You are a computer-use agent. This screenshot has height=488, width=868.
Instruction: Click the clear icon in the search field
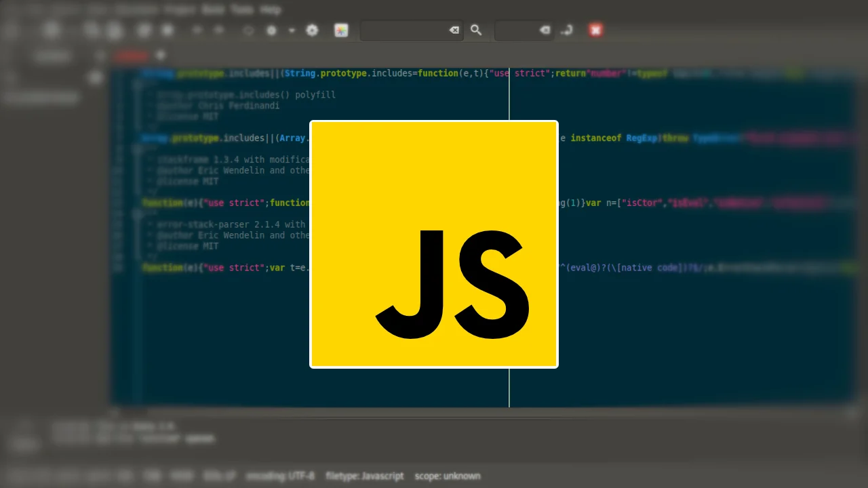[454, 30]
